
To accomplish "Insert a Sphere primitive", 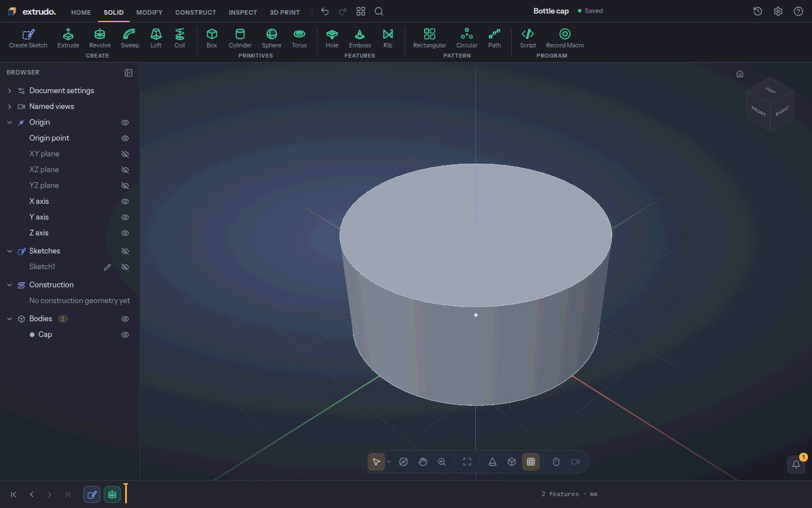I will point(272,38).
